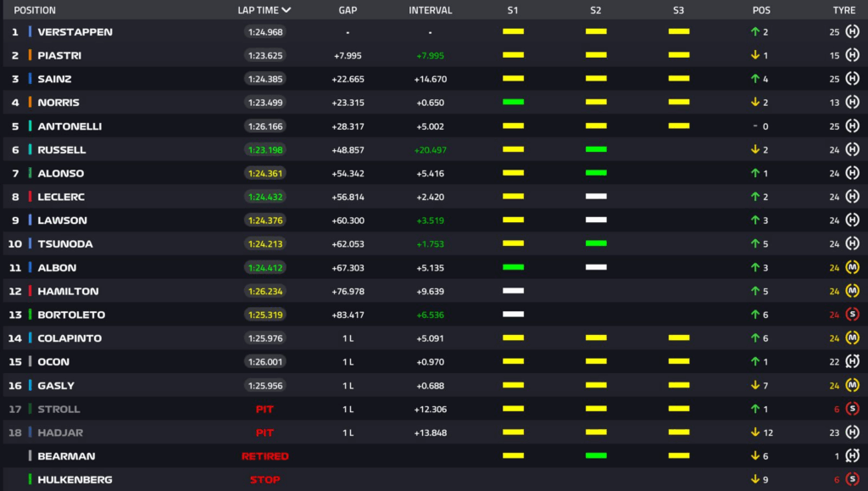Click the GAP column header
The height and width of the screenshot is (491, 868).
tap(348, 10)
